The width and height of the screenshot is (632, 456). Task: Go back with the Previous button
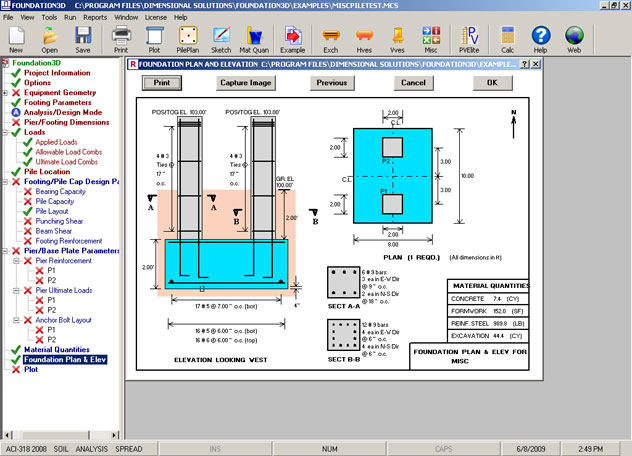point(332,83)
